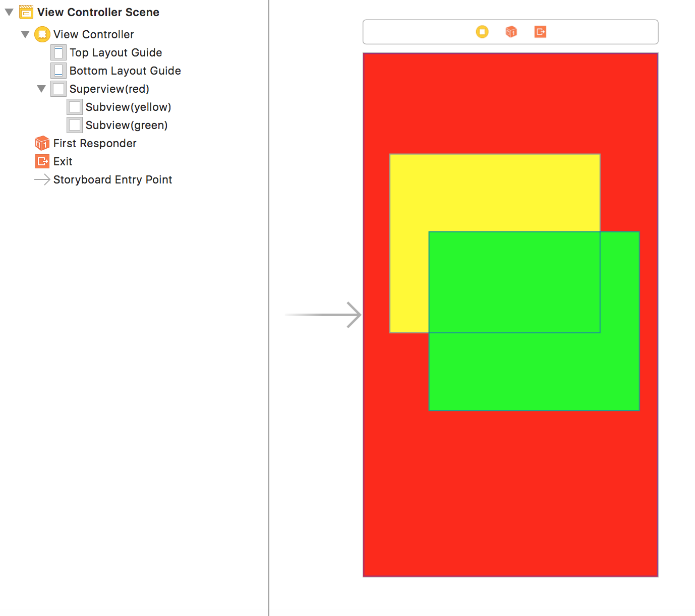
Task: Select the Exit row label
Action: pos(63,161)
